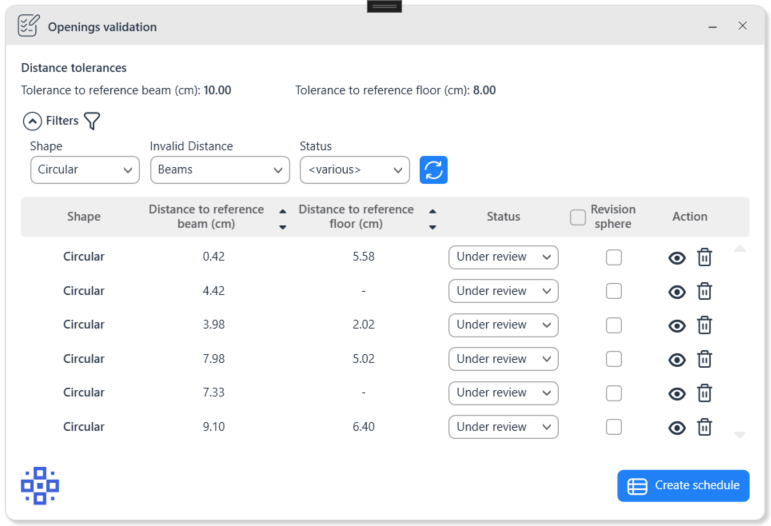
Task: Change status of the 3.98 row
Action: click(503, 325)
